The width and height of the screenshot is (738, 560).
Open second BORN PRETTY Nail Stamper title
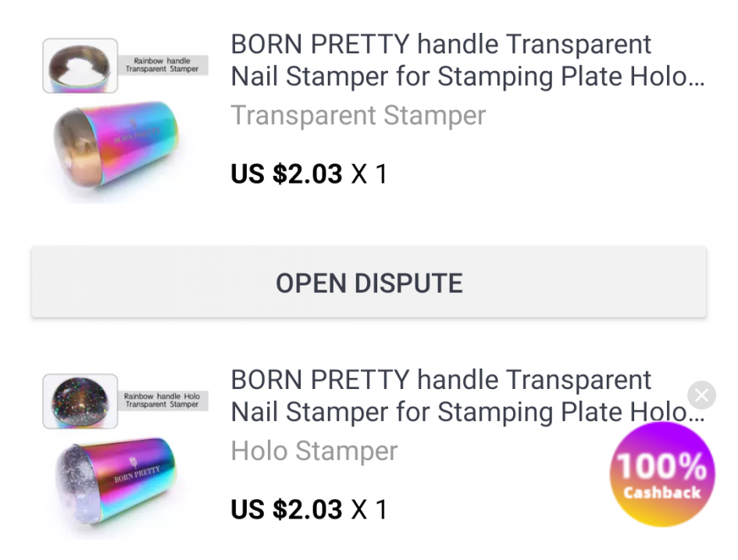(467, 396)
